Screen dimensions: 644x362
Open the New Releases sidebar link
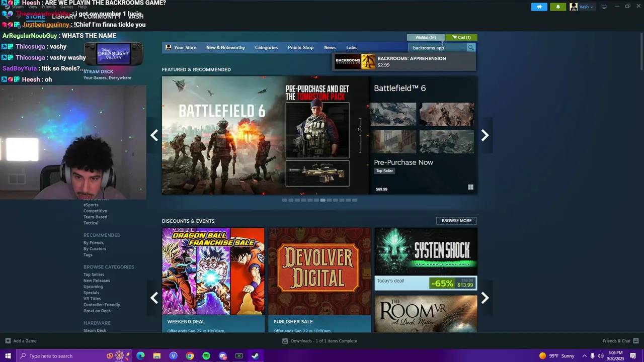click(97, 281)
